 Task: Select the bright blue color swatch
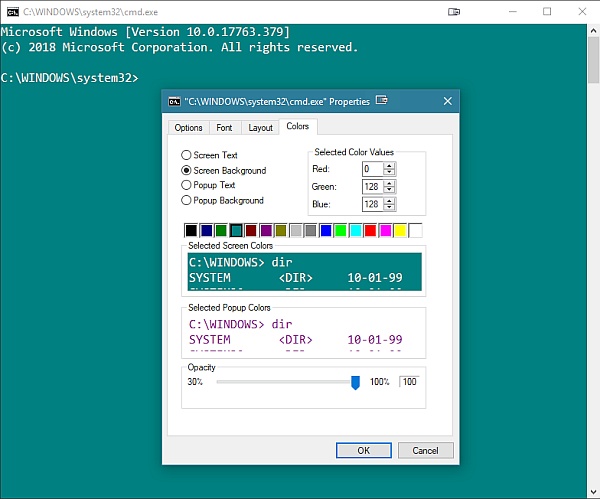click(x=326, y=230)
